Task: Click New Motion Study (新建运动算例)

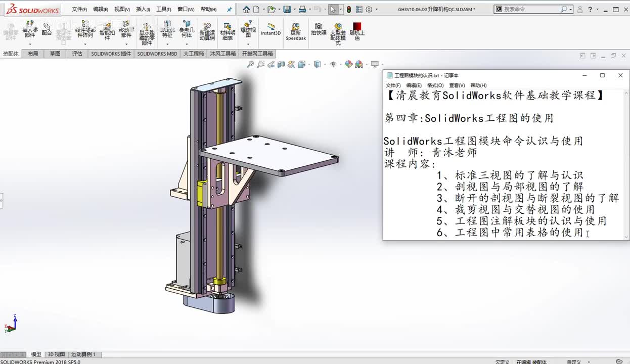Action: click(207, 31)
